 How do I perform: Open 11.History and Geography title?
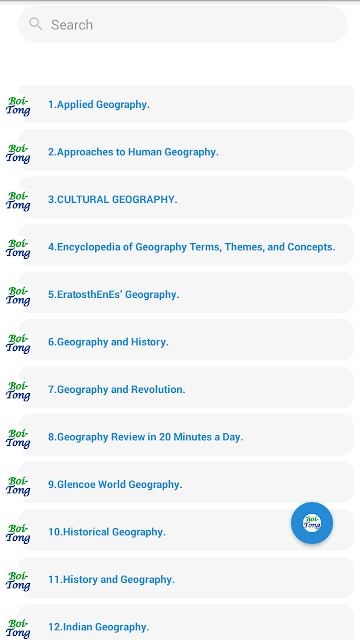coord(111,580)
